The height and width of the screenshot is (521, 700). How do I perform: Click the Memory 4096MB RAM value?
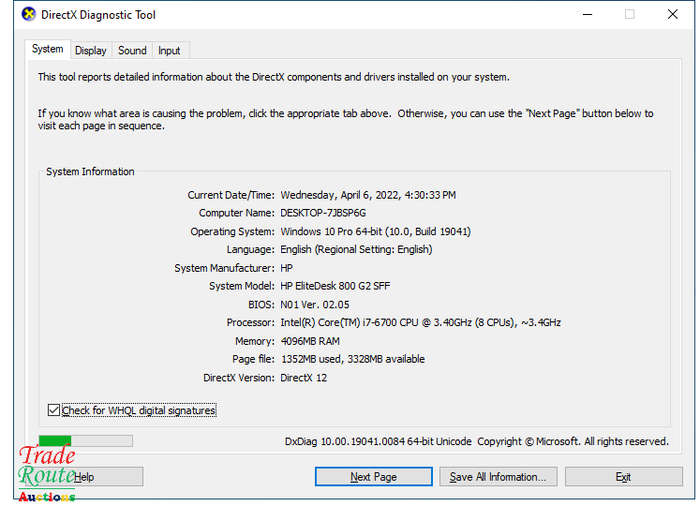point(310,341)
